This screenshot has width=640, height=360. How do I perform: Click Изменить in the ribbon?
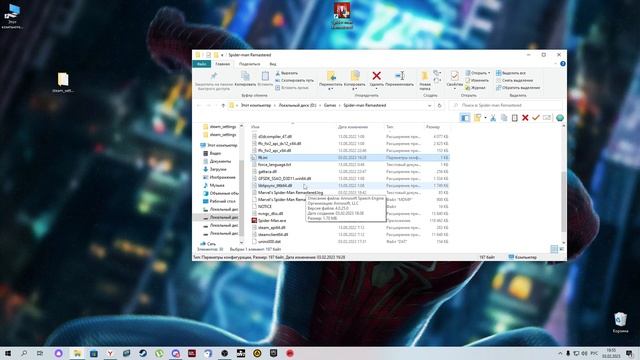pos(477,80)
